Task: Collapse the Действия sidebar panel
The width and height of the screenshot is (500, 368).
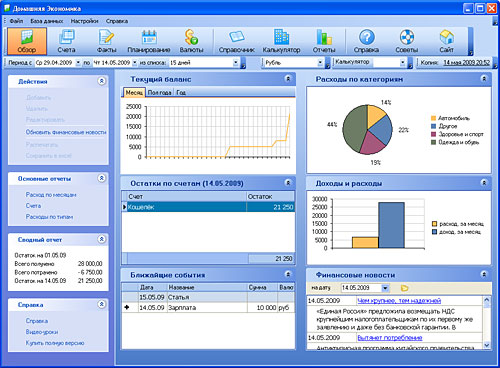Action: click(x=102, y=81)
